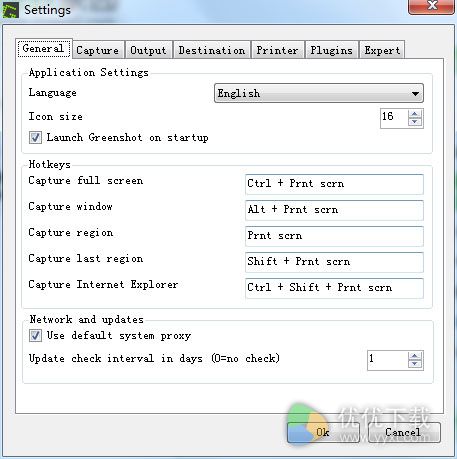457x459 pixels.
Task: Select the Capture window hotkey field
Action: click(x=334, y=210)
